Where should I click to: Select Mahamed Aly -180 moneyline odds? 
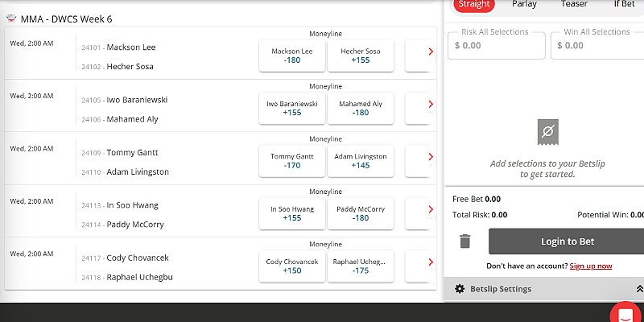click(360, 109)
